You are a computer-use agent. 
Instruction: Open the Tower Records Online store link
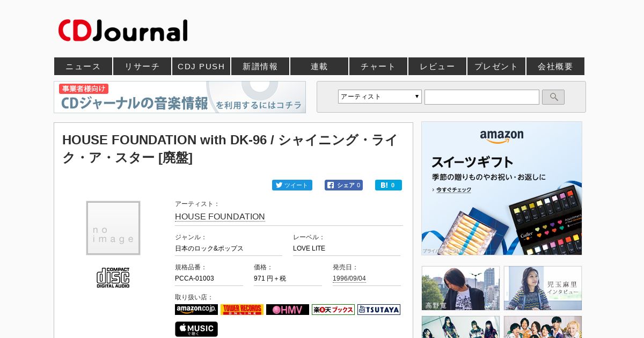pyautogui.click(x=242, y=310)
